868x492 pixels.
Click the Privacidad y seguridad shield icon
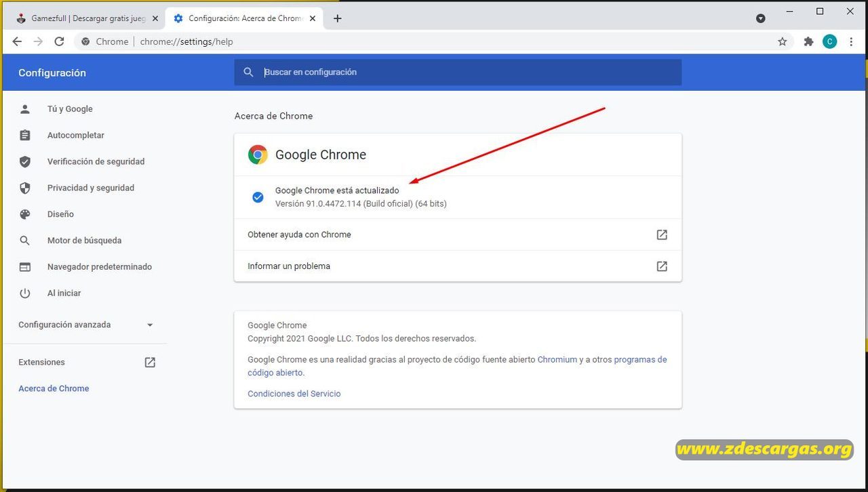(x=25, y=188)
